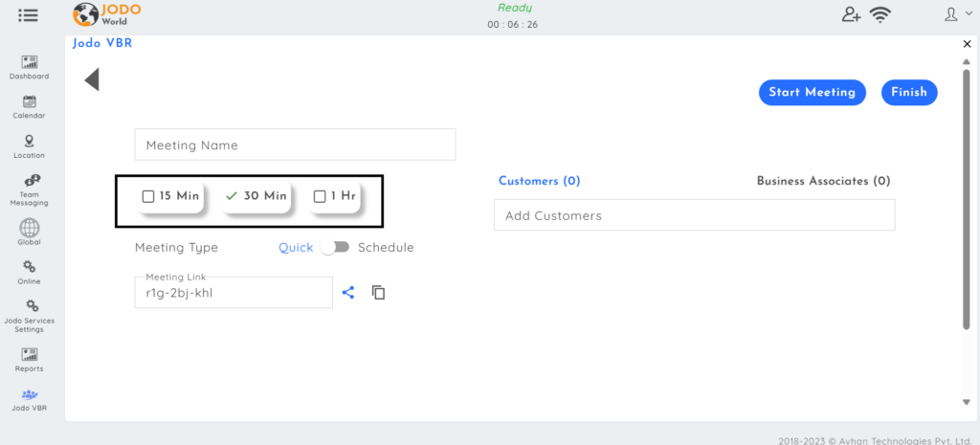Click the Quick label
This screenshot has height=445, width=980.
(296, 248)
